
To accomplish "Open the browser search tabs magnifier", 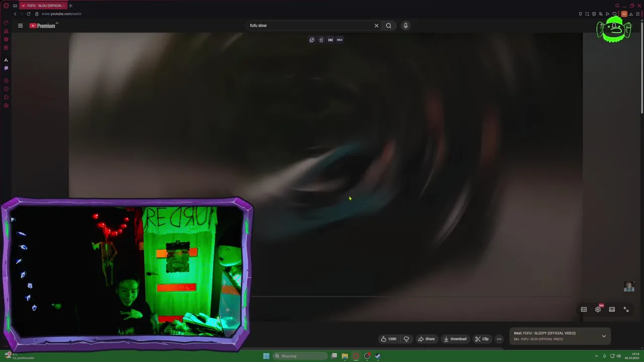I will click(x=617, y=6).
